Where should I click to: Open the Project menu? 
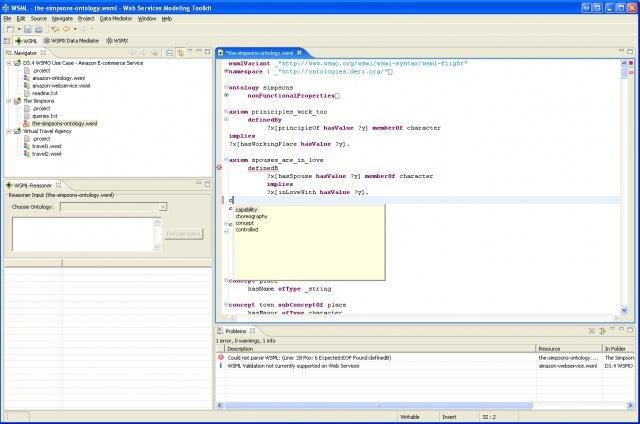click(86, 19)
